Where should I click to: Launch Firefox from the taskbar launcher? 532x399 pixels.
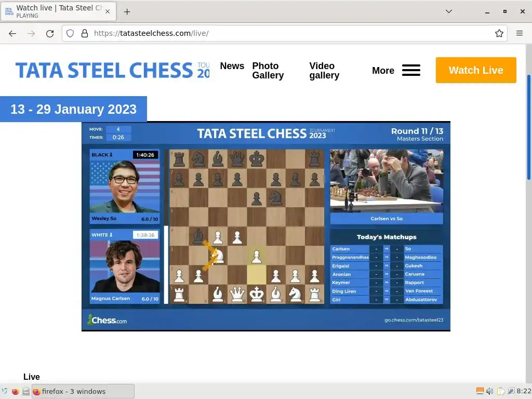15,391
